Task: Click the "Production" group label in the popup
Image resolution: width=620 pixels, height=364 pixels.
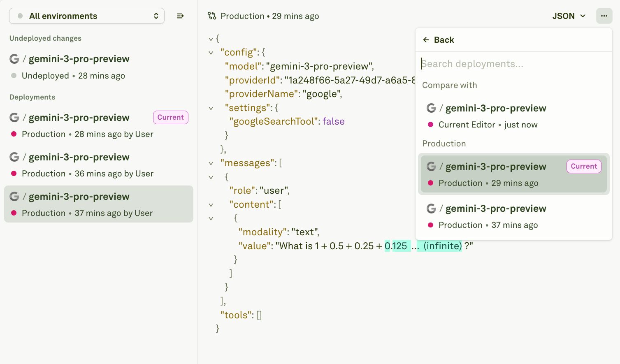Action: click(444, 144)
